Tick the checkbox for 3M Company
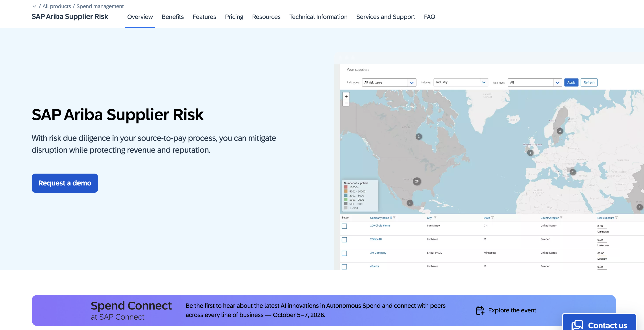 [344, 253]
